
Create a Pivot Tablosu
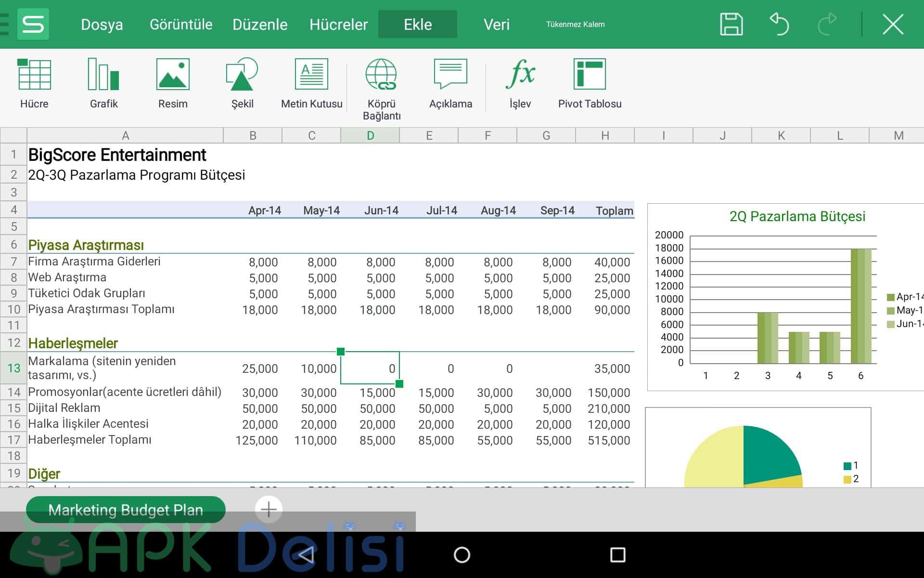pos(590,84)
